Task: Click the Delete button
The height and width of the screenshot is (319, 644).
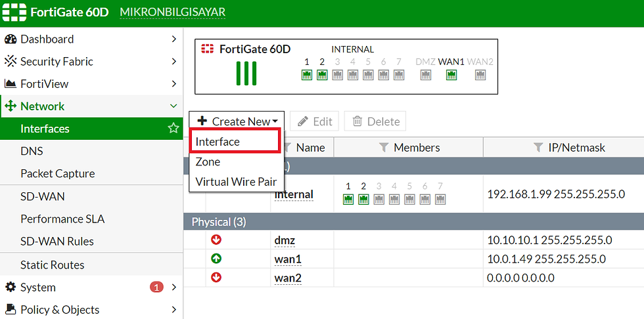Action: click(375, 121)
